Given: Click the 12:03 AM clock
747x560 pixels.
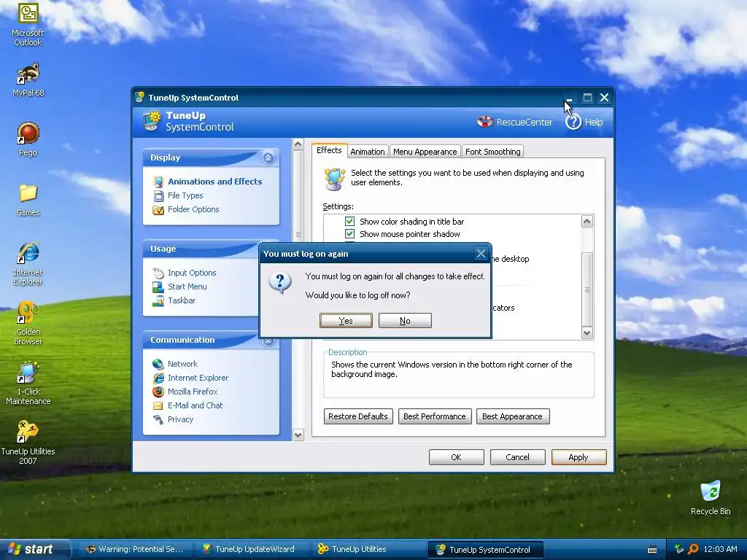Looking at the screenshot, I should point(720,549).
